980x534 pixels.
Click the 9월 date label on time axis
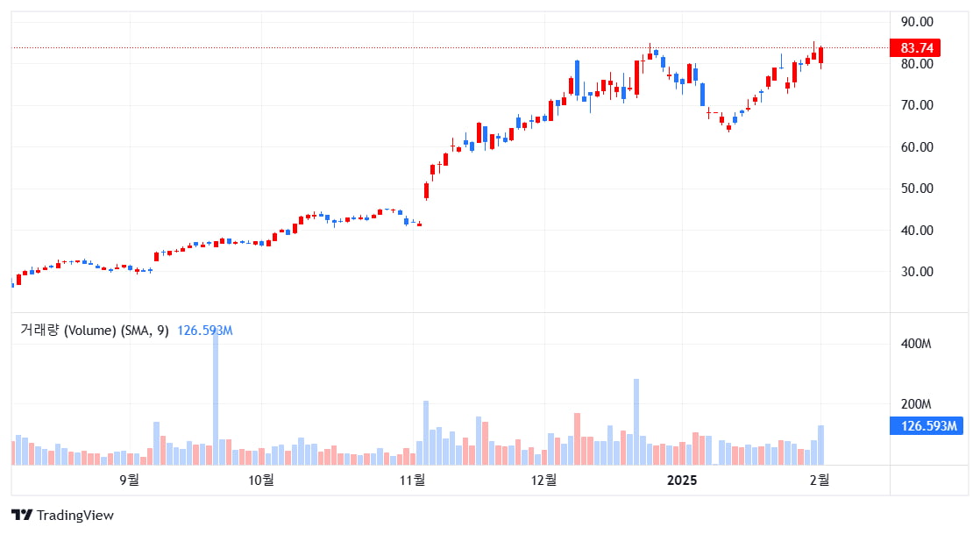(130, 481)
